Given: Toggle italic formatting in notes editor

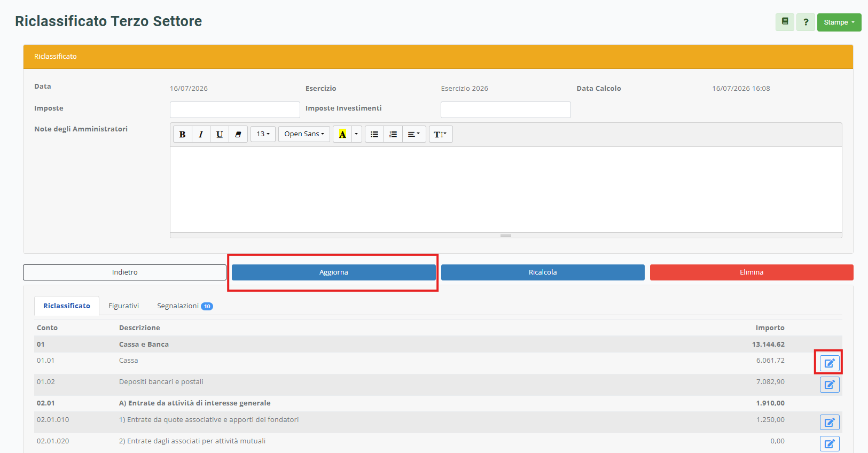Looking at the screenshot, I should click(x=201, y=134).
